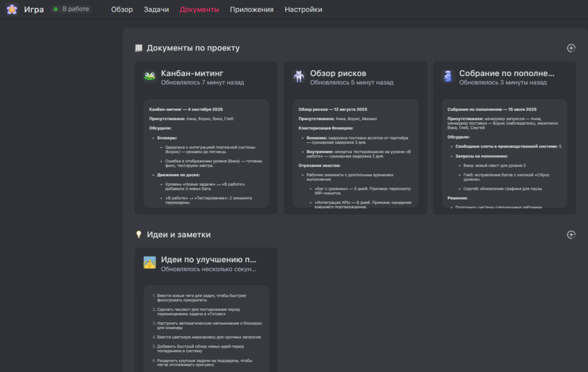This screenshot has height=372, width=588.
Task: Click the robot icon on Обзор рисков card
Action: pos(299,77)
